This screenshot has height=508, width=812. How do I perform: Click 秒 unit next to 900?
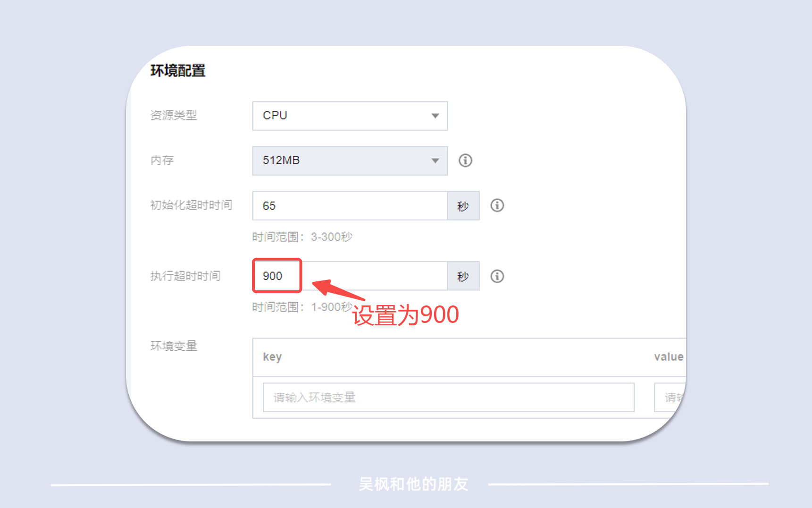pyautogui.click(x=463, y=276)
